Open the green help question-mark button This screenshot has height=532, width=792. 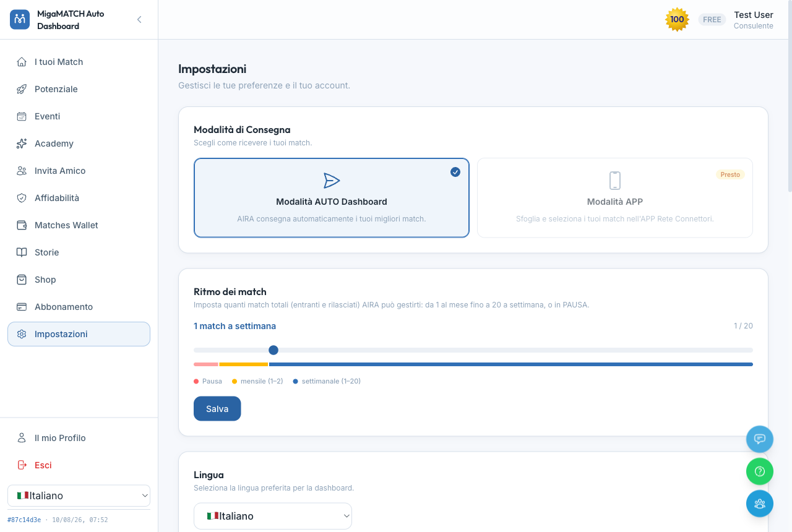pos(760,471)
